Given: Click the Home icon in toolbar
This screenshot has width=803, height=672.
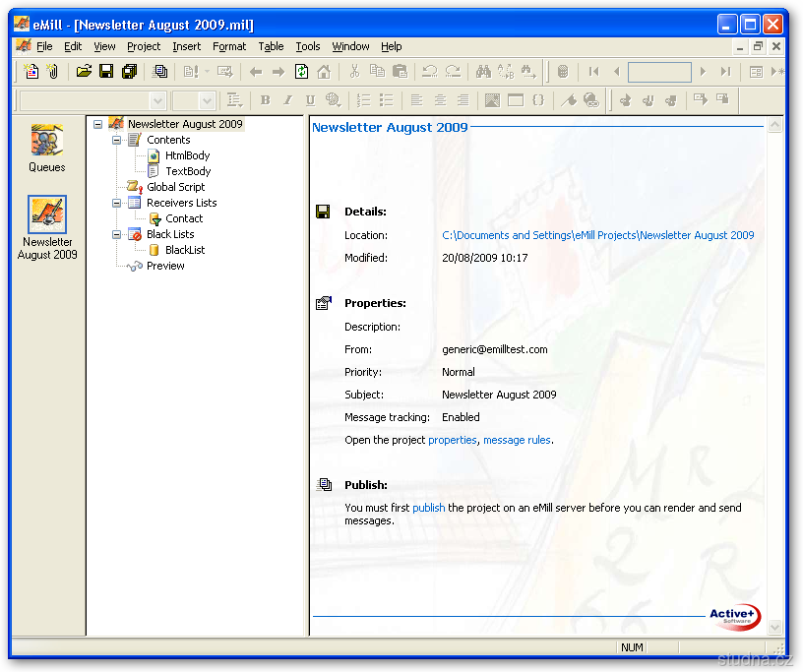Looking at the screenshot, I should (x=323, y=72).
